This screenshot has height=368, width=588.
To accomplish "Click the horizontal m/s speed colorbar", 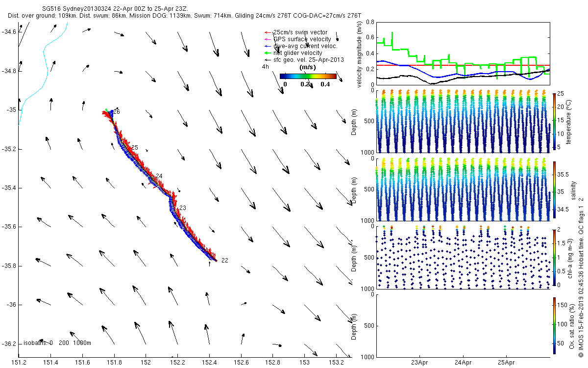I will coord(308,76).
